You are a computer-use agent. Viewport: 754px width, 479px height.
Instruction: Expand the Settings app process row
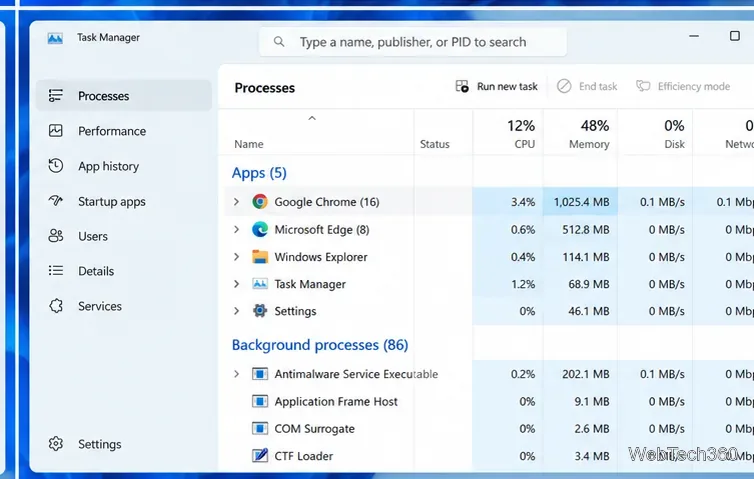pos(236,311)
